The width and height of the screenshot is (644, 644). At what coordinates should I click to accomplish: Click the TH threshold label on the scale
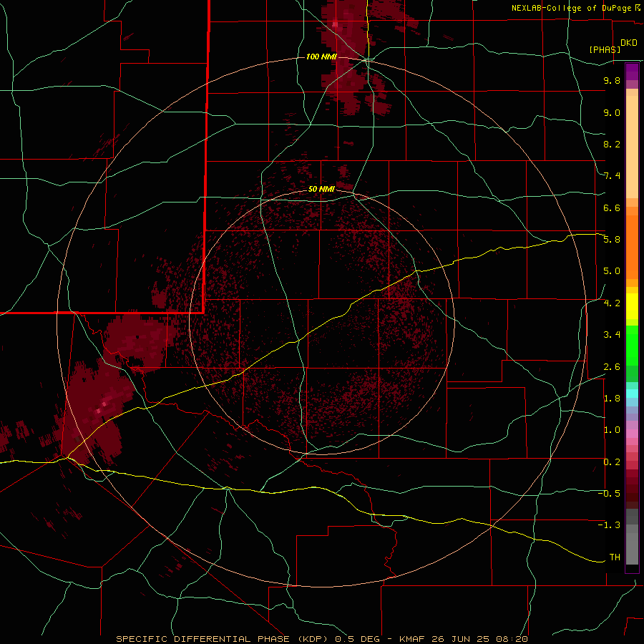(615, 557)
